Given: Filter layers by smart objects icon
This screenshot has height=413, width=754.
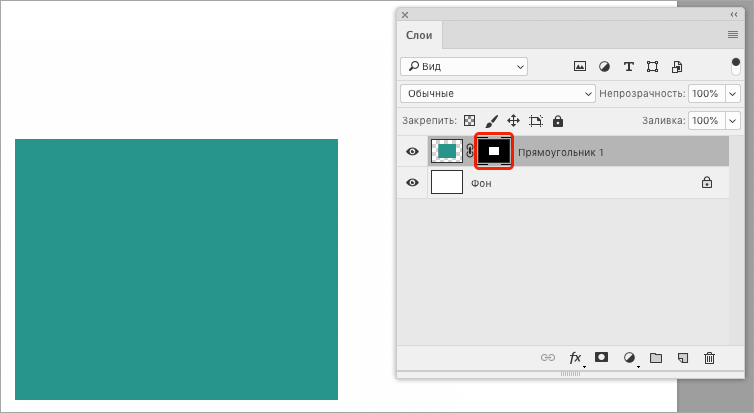Looking at the screenshot, I should tap(677, 67).
